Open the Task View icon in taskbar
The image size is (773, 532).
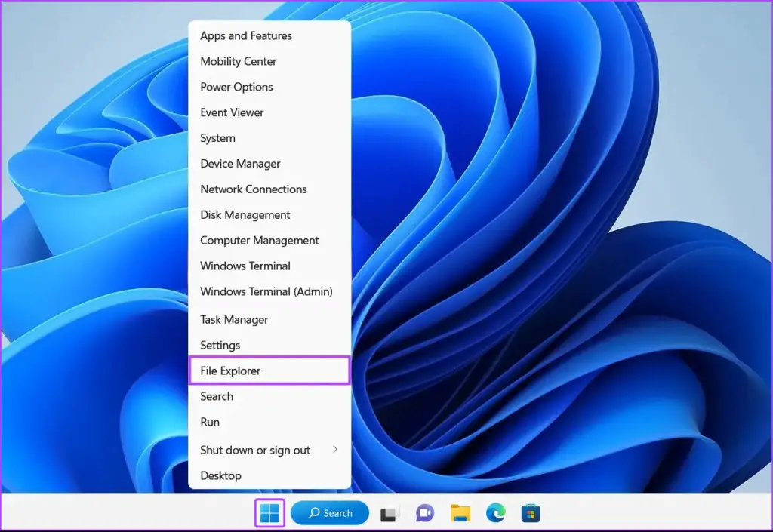coord(389,514)
